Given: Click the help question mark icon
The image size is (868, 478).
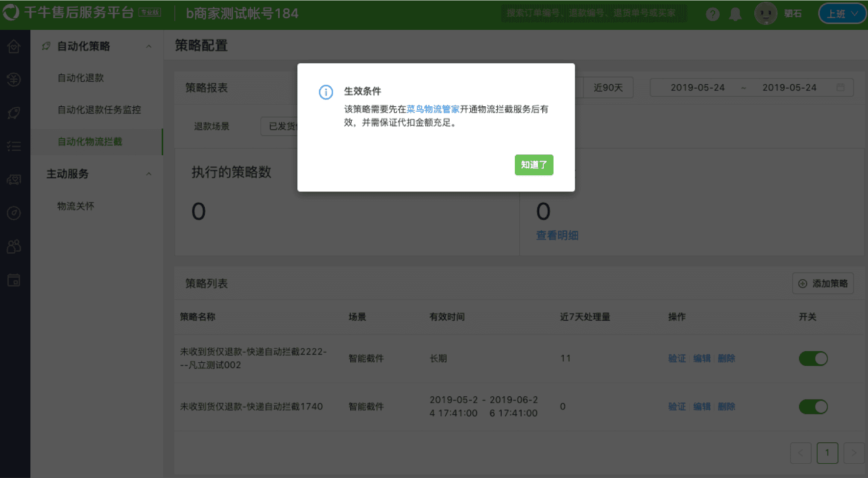Looking at the screenshot, I should 713,14.
